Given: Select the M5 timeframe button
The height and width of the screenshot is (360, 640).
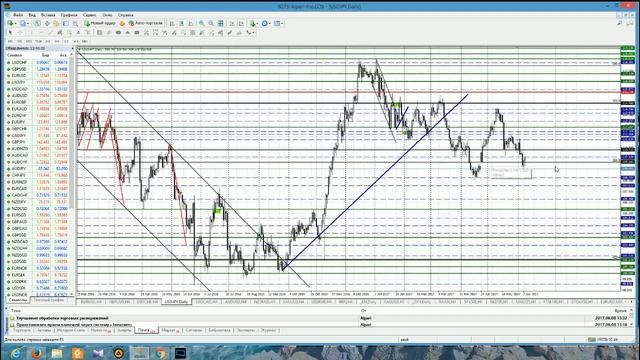Looking at the screenshot, I should 20,41.
